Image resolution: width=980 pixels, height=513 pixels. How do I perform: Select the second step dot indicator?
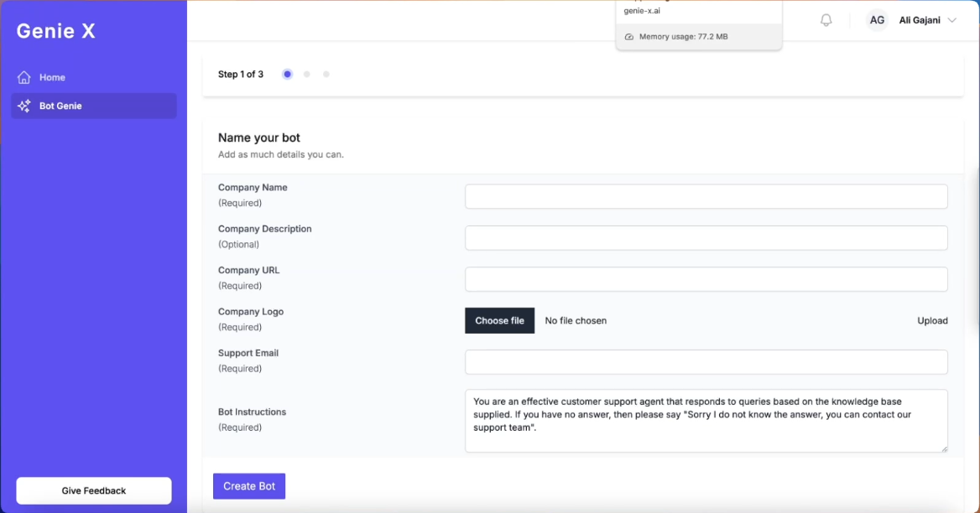pos(306,74)
